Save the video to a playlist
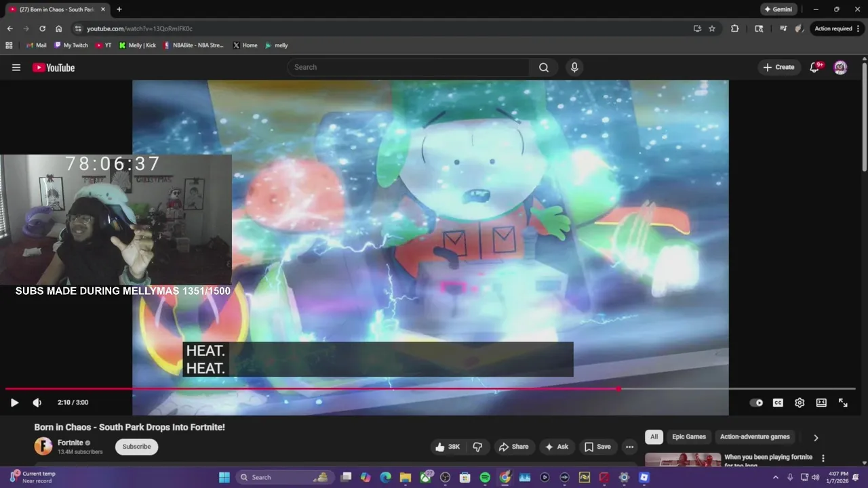This screenshot has height=488, width=868. click(x=597, y=447)
